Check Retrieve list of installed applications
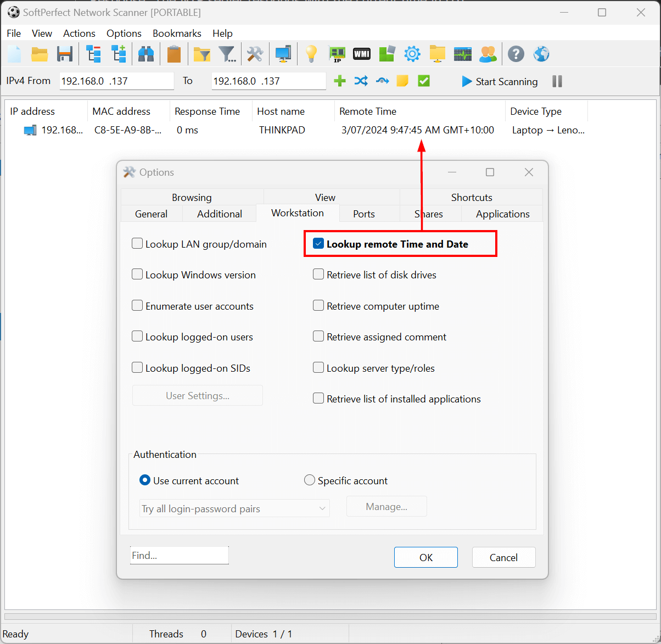The width and height of the screenshot is (661, 644). point(318,399)
